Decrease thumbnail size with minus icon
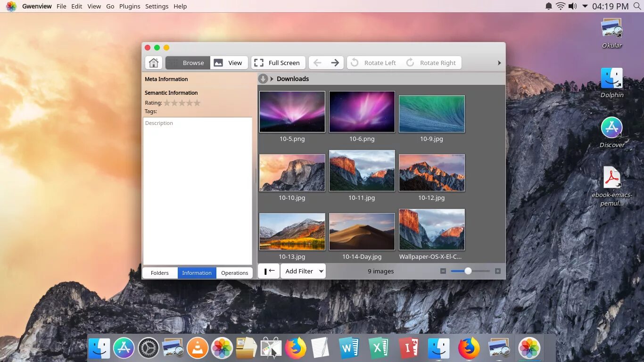Screen dimensions: 644x362 click(443, 271)
